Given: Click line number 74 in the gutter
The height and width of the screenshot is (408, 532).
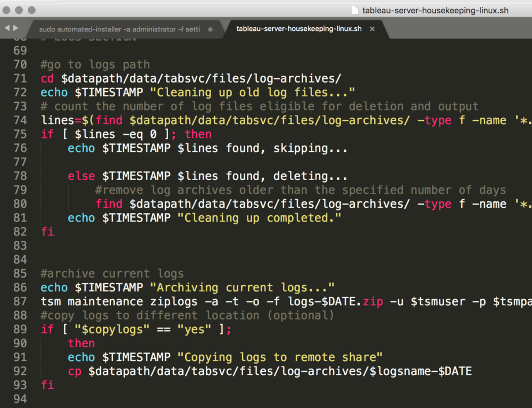Looking at the screenshot, I should coord(20,120).
